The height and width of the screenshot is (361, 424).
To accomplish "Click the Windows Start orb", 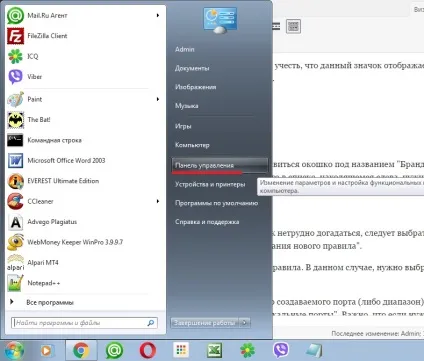I will tap(13, 351).
